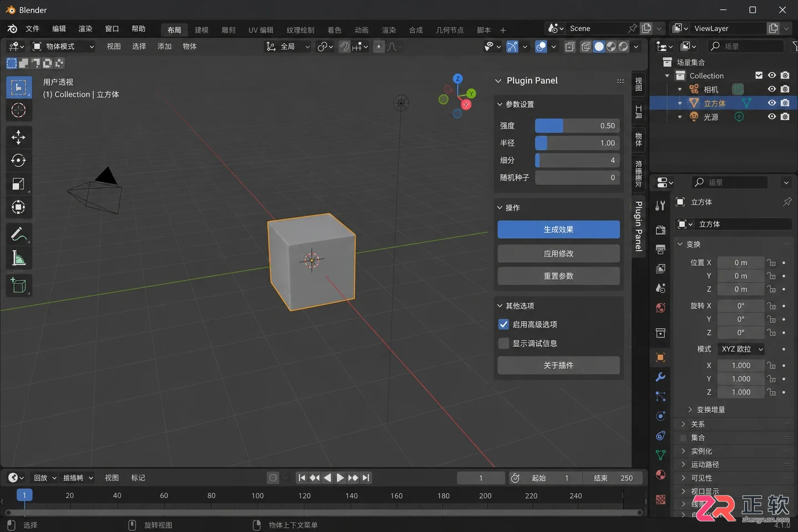This screenshot has height=532, width=798.
Task: Lock the 位置 X value
Action: click(771, 263)
